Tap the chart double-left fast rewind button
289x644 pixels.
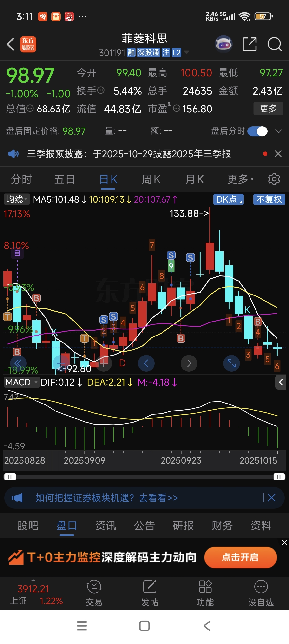[x=18, y=363]
